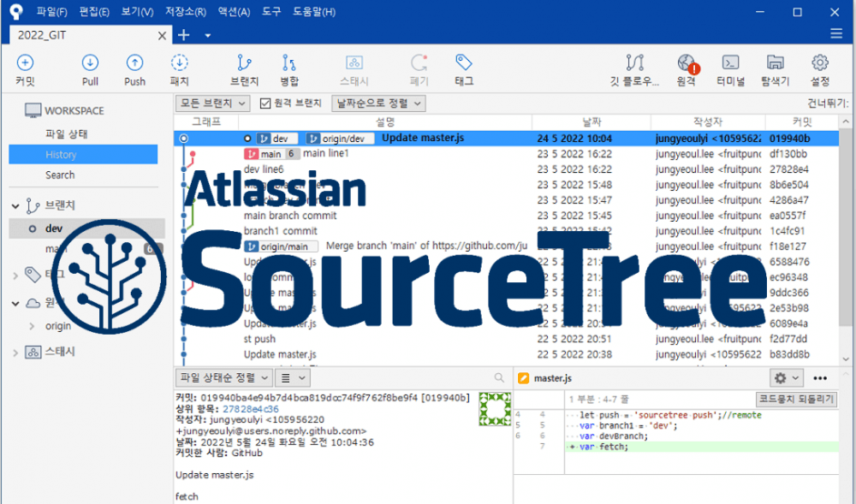Open the 브랜치 (Branch) toolbar tool
This screenshot has width=856, height=504.
pyautogui.click(x=244, y=62)
